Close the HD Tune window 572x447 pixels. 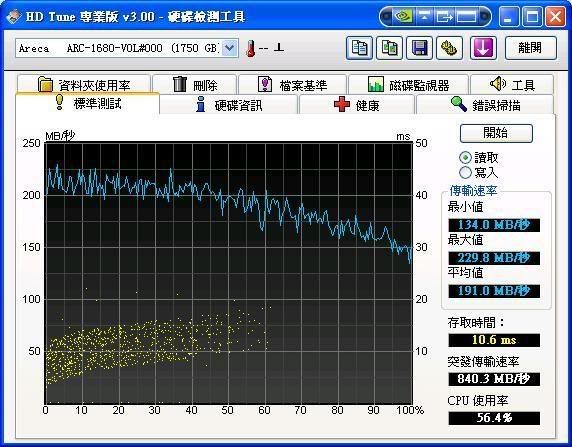tap(556, 16)
